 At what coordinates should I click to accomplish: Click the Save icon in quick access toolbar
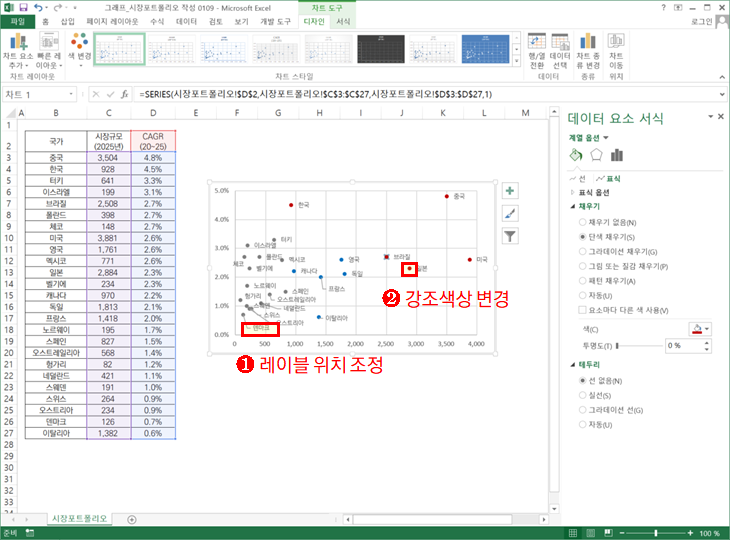(x=23, y=7)
